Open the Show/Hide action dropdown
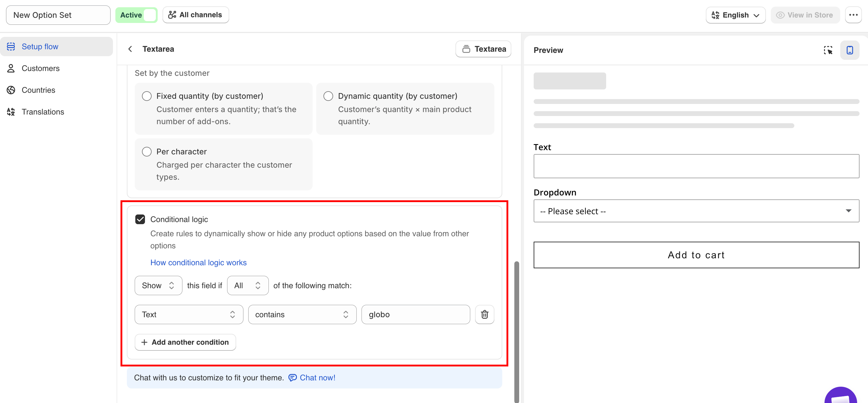 click(x=158, y=285)
